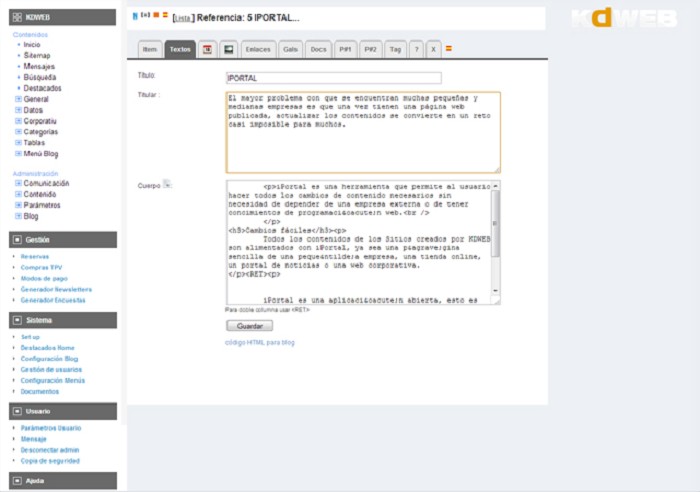Click the Spanish flag after the X tab
Screen dimensions: 700x492
pyautogui.click(x=449, y=49)
